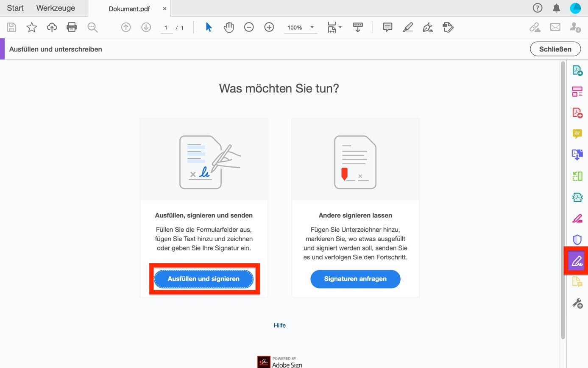Open the Protect shield sidebar icon
Screen dimensions: 588x368
click(577, 240)
